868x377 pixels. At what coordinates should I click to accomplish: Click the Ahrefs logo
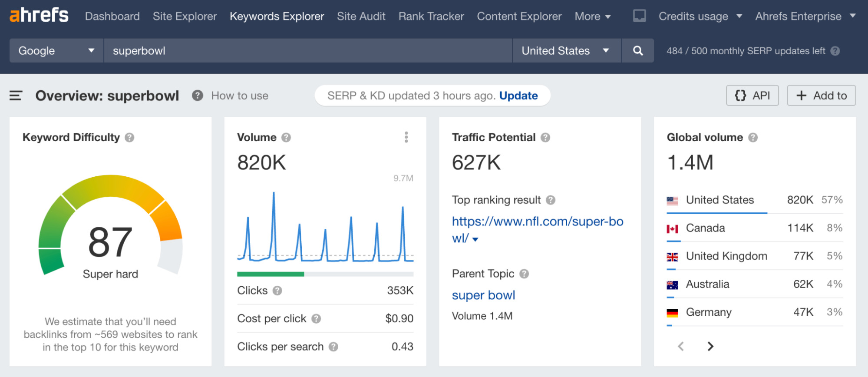tap(39, 15)
